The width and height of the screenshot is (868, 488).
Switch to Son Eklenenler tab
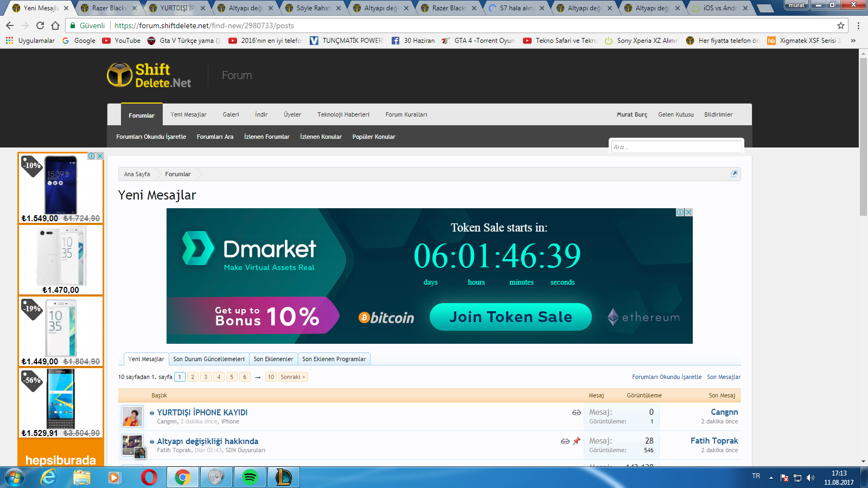point(273,359)
